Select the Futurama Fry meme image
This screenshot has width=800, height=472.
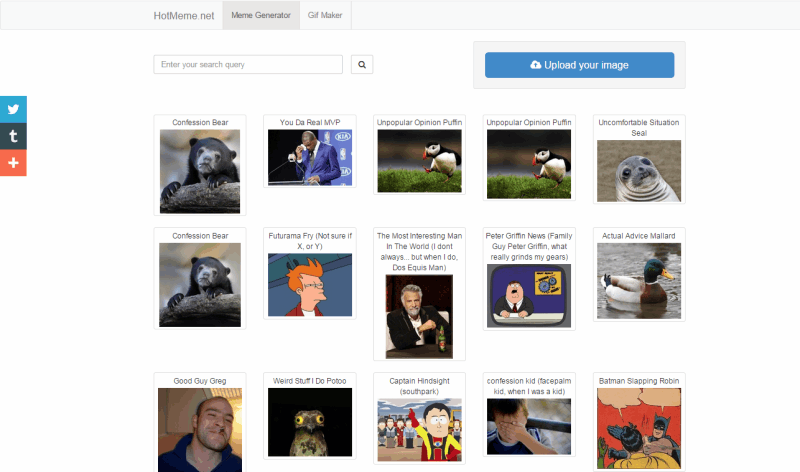pos(310,285)
